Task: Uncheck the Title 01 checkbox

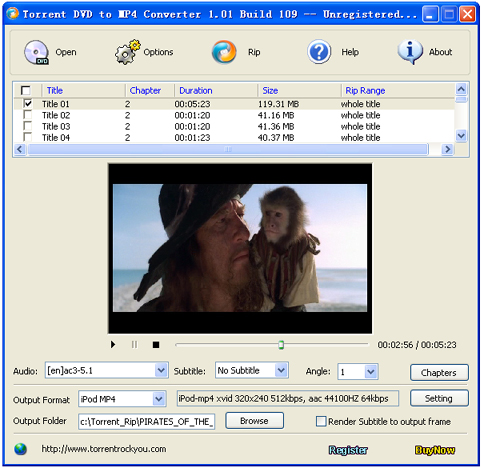Action: coord(28,104)
